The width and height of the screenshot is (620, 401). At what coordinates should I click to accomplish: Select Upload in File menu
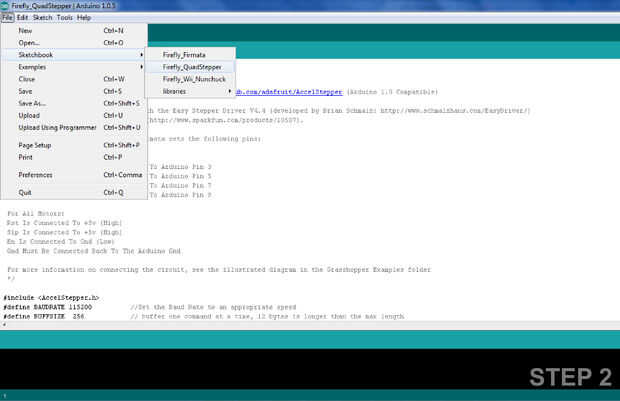point(74,115)
